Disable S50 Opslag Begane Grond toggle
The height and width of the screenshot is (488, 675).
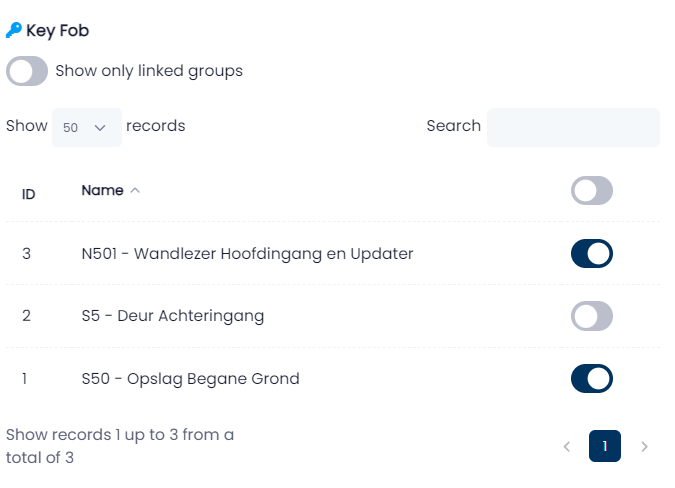[592, 379]
